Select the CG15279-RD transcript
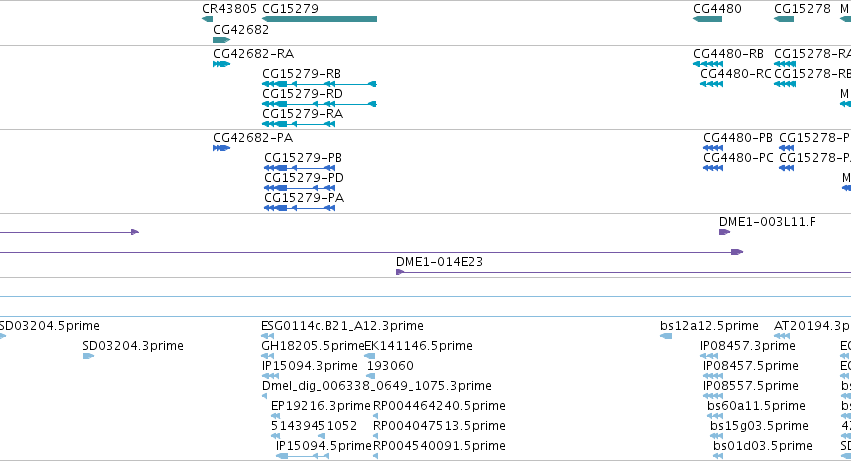The height and width of the screenshot is (461, 851). click(319, 104)
